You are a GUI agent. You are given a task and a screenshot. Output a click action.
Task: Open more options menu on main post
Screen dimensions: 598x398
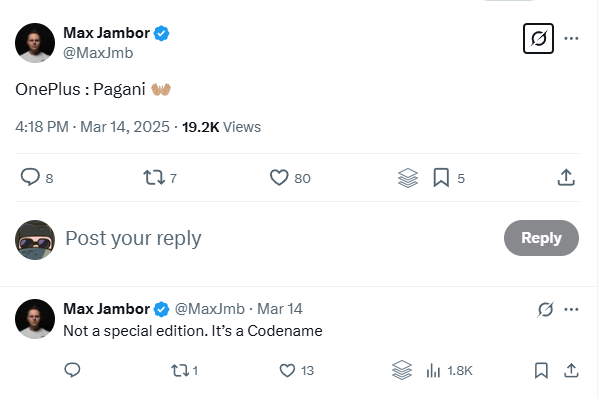pyautogui.click(x=571, y=38)
